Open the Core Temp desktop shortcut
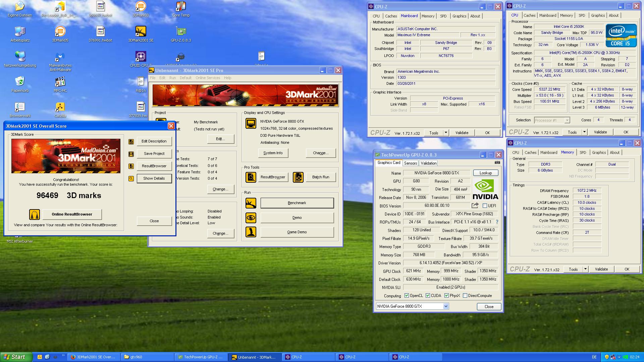The image size is (644, 362). [x=181, y=9]
